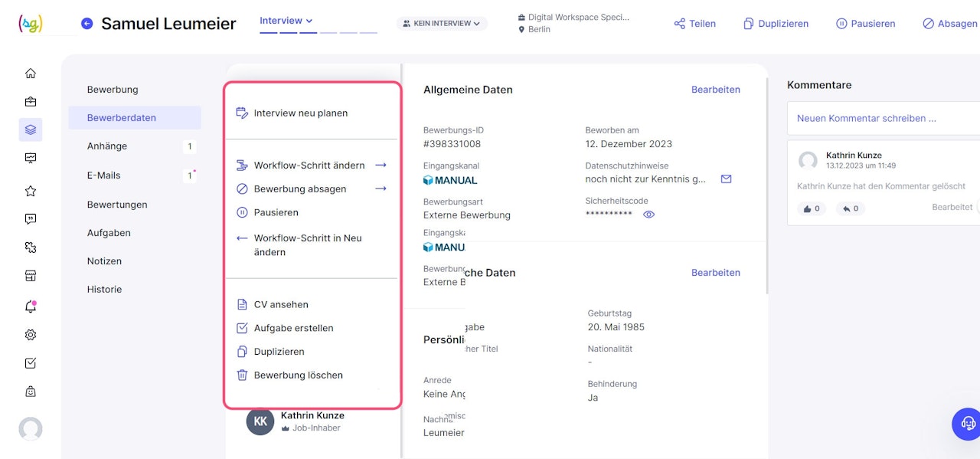Switch to the Anhänge tab

(107, 146)
